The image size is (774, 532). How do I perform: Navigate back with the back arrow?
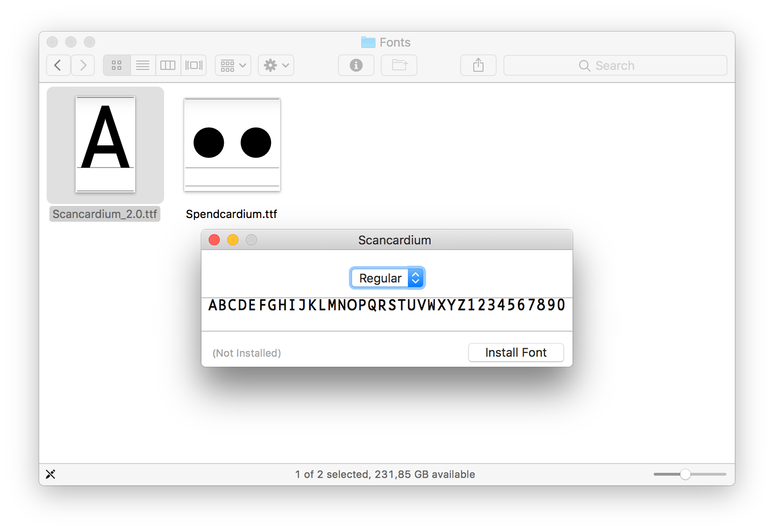(58, 65)
